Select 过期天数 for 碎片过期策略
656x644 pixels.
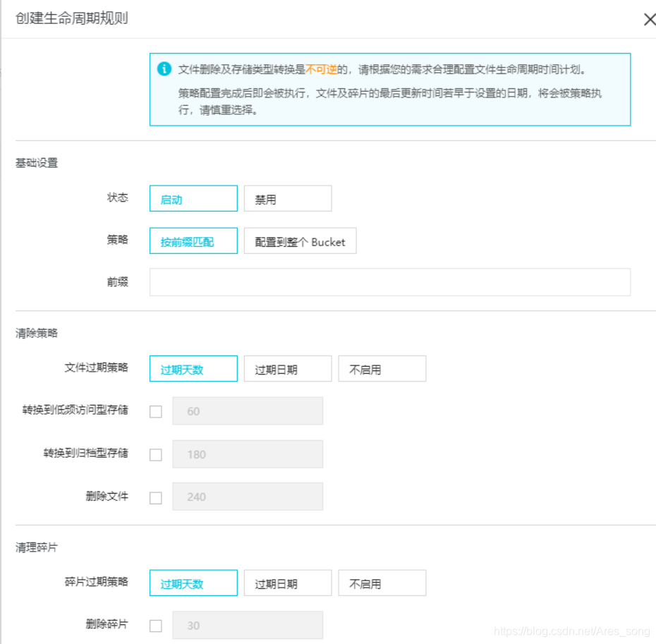[193, 583]
